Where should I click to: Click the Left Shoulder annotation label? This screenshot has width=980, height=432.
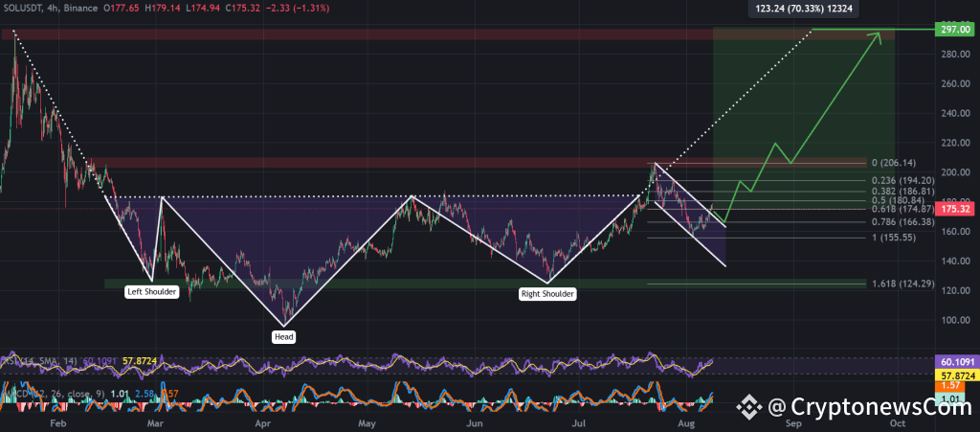coord(152,292)
